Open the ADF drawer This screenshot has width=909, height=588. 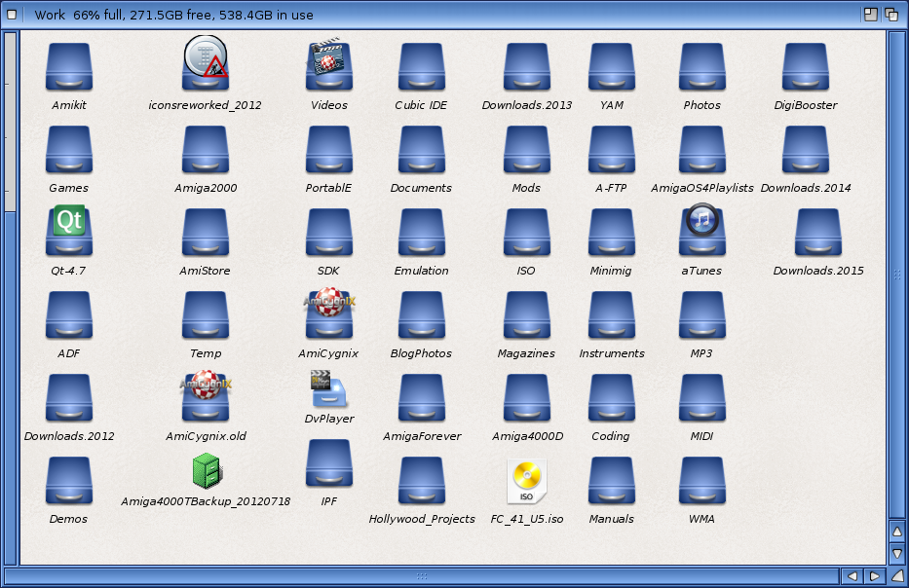tap(69, 315)
